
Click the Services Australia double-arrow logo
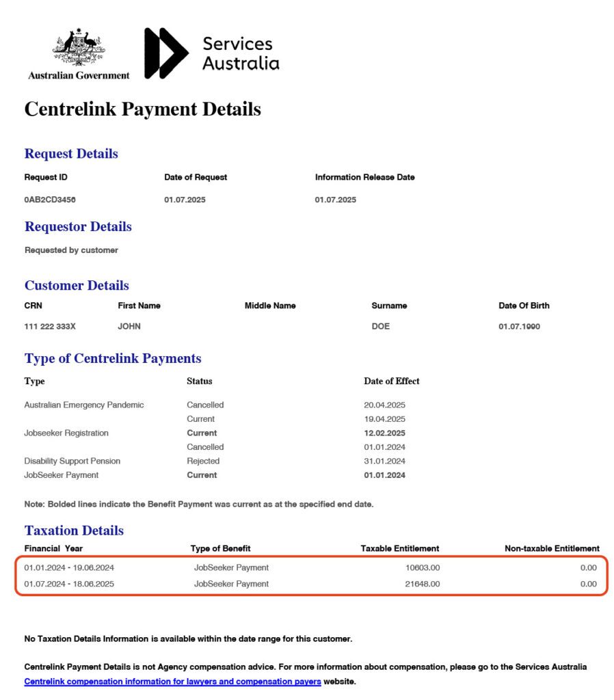click(166, 53)
